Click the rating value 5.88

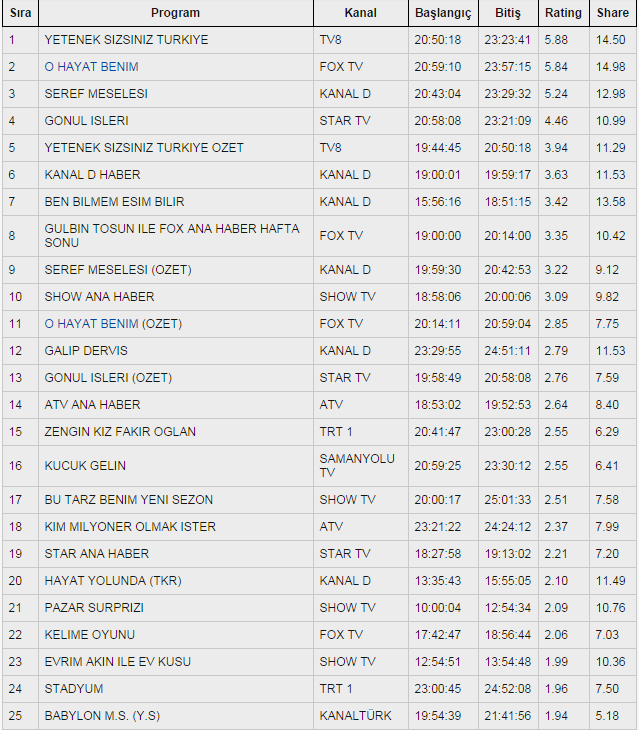tap(556, 40)
